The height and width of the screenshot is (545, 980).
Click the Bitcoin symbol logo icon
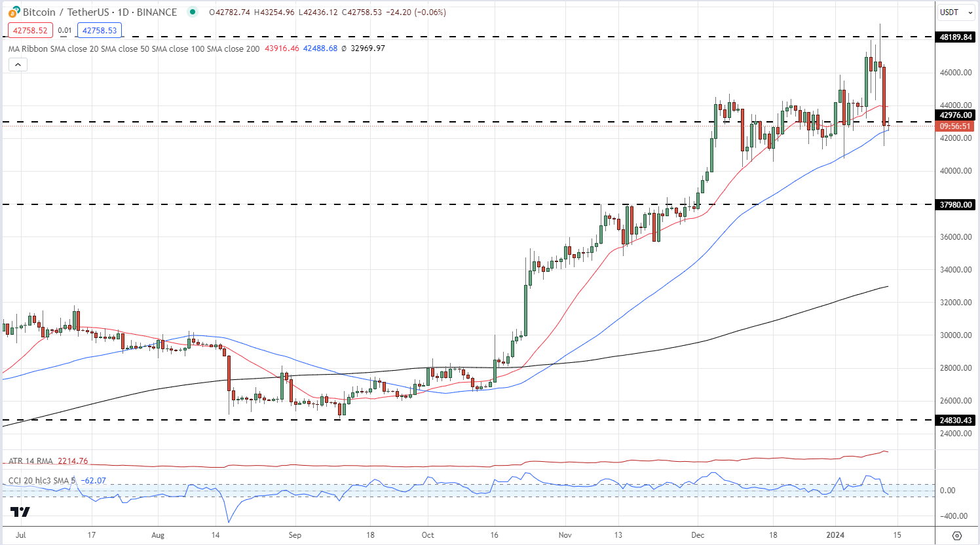[14, 12]
